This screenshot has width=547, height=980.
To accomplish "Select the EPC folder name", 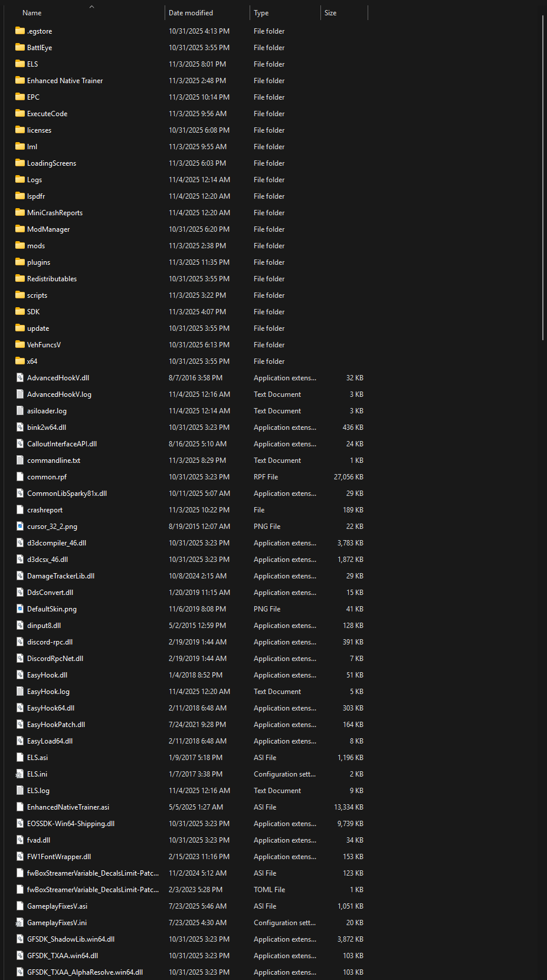I will pos(33,97).
